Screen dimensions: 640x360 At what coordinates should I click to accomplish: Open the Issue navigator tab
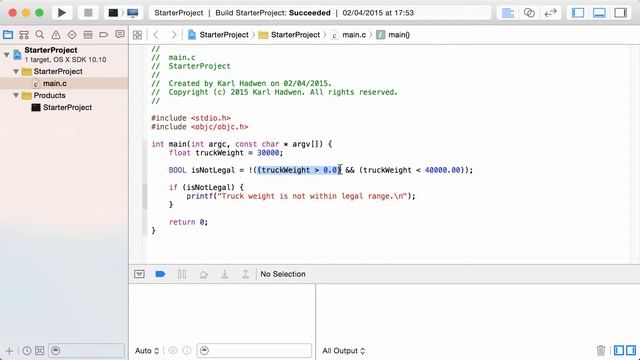coord(56,35)
